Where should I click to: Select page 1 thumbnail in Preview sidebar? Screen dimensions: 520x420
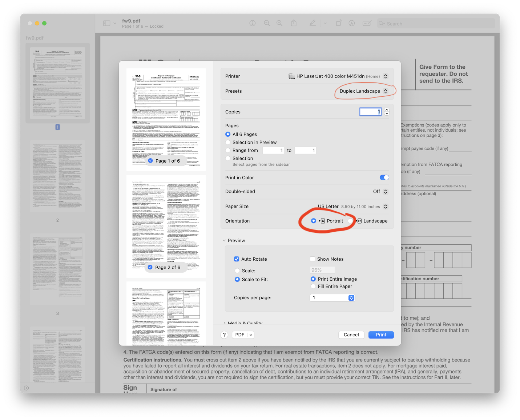click(x=57, y=83)
